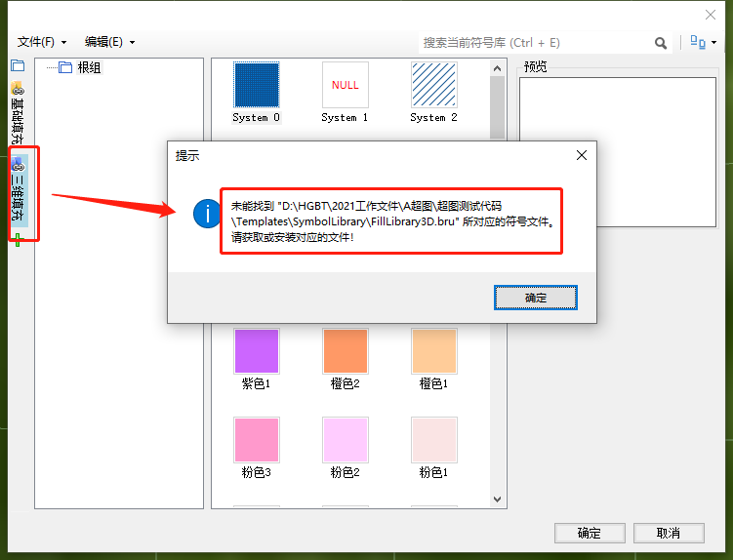Open the 文件(F) menu
This screenshot has width=733, height=560.
point(42,42)
